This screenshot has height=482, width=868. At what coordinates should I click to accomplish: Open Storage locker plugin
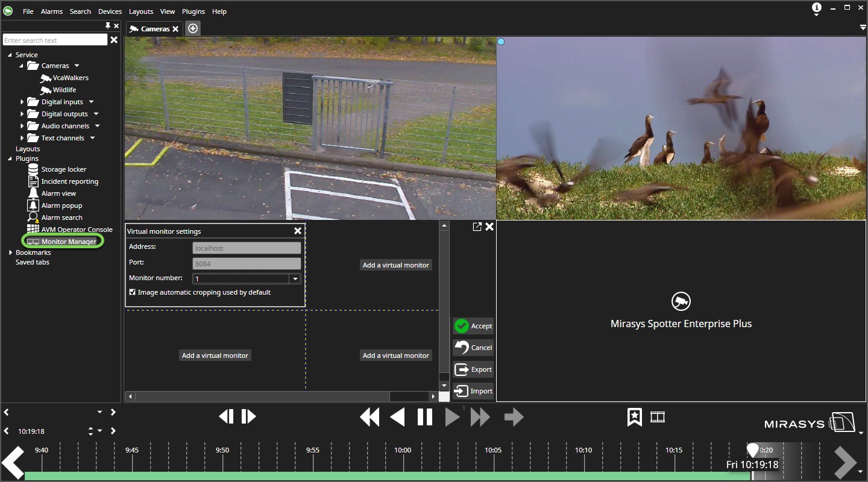click(63, 169)
